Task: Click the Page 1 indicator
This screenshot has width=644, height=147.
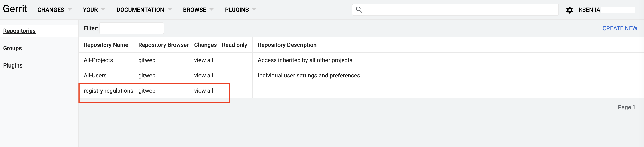Action: pos(626,107)
